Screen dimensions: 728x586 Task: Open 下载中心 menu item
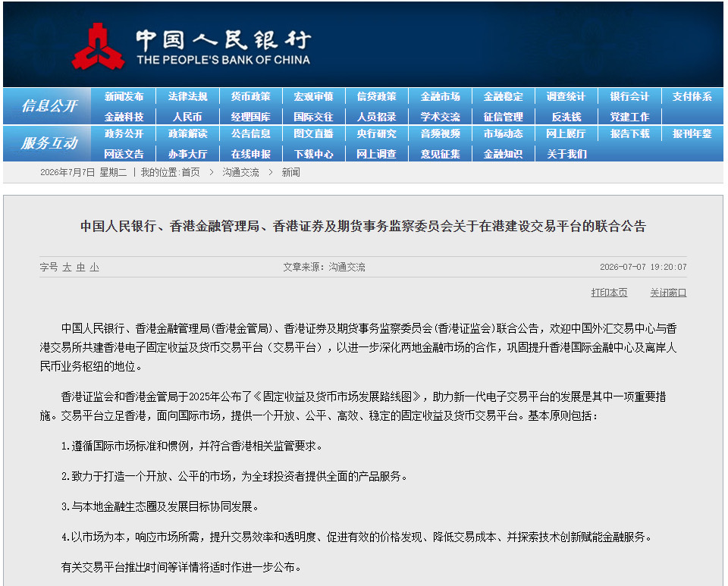313,154
